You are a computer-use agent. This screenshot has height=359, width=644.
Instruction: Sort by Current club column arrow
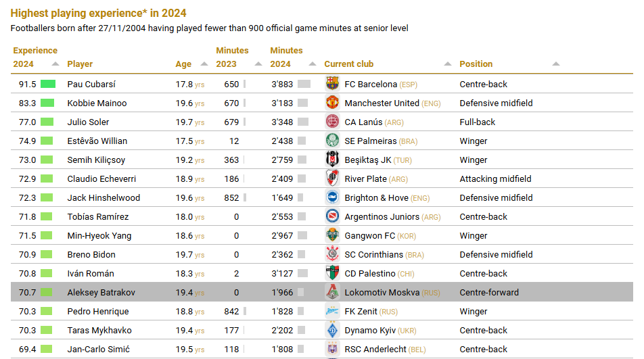coord(447,64)
